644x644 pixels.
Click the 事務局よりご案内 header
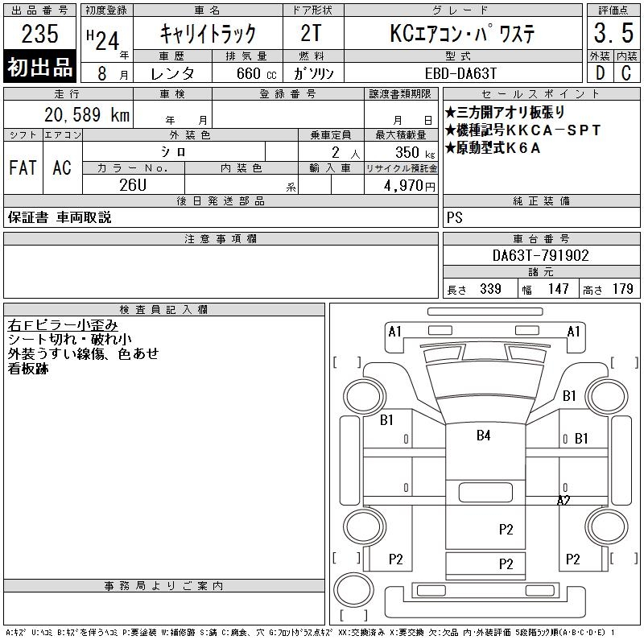[x=164, y=586]
